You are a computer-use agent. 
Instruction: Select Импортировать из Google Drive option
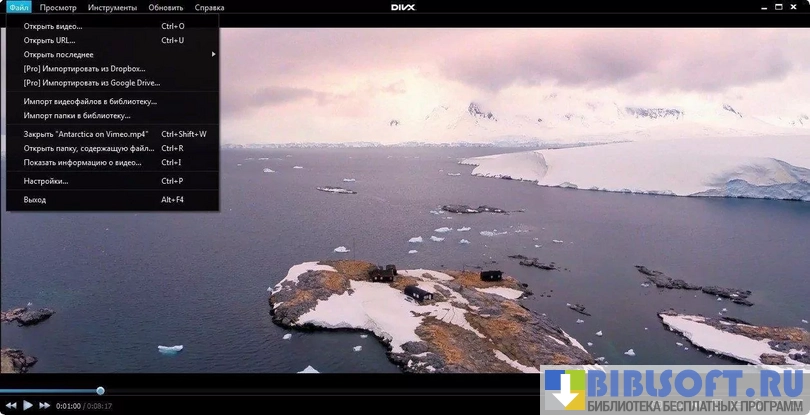pyautogui.click(x=91, y=82)
